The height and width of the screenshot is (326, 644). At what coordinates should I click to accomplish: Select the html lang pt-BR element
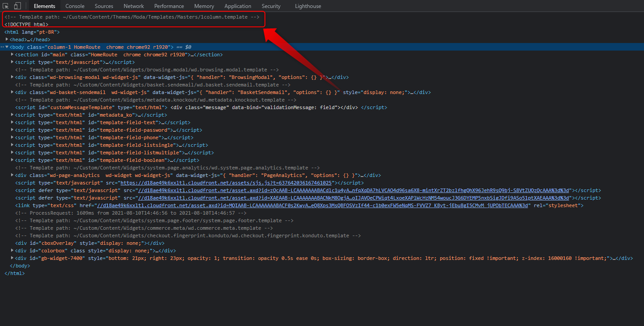pyautogui.click(x=32, y=32)
